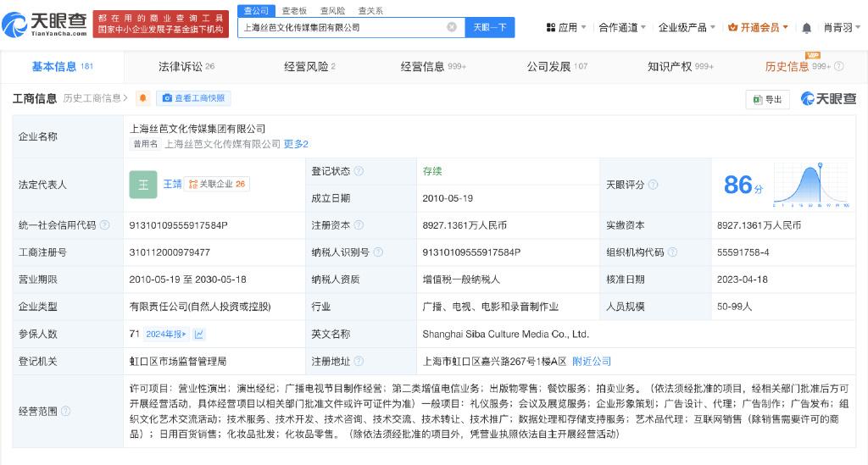Select 有限责任公司(自然人投资或控股) company type
Image resolution: width=868 pixels, height=465 pixels.
200,307
